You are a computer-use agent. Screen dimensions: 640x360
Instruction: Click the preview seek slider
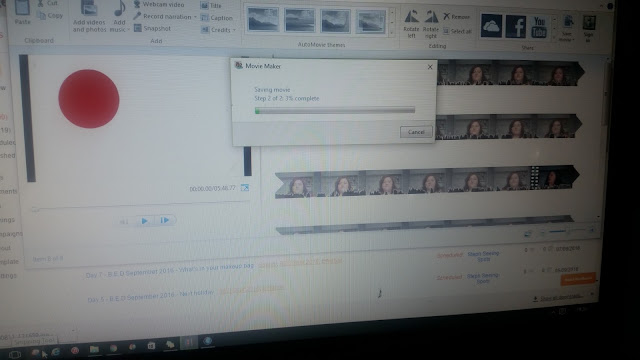pyautogui.click(x=141, y=207)
